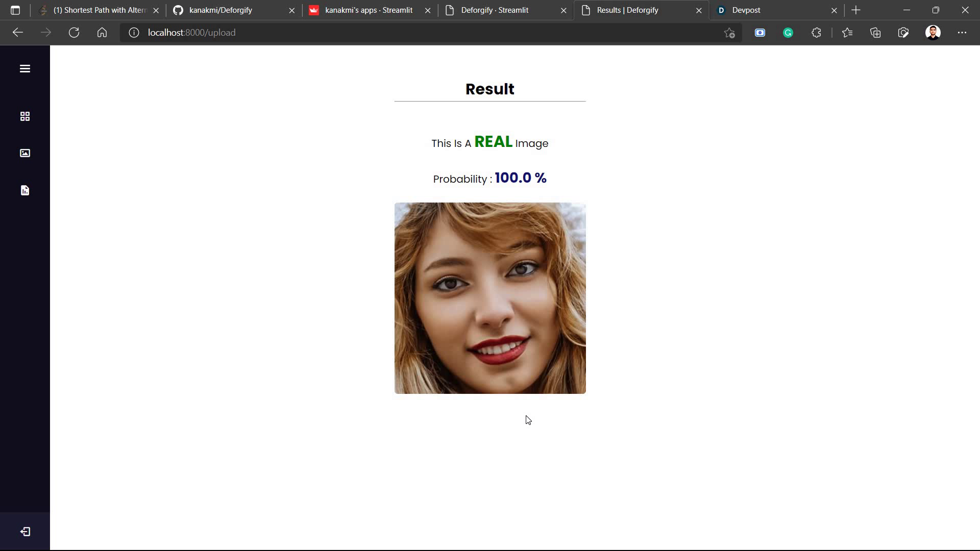Go to browser home page
Viewport: 980px width, 551px height.
[x=102, y=33]
